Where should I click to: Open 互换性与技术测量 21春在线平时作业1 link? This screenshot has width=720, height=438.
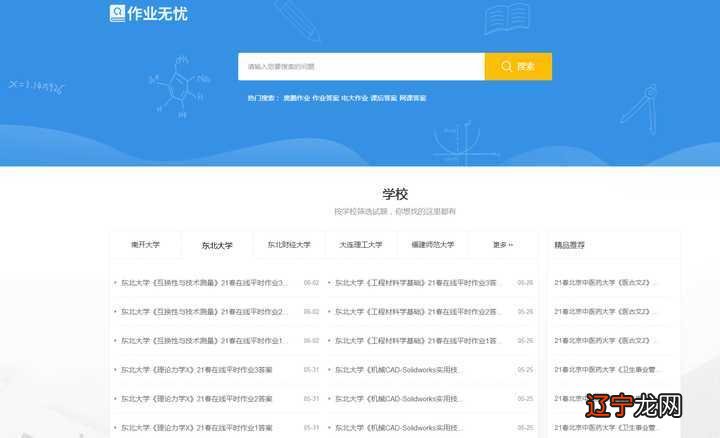[204, 341]
